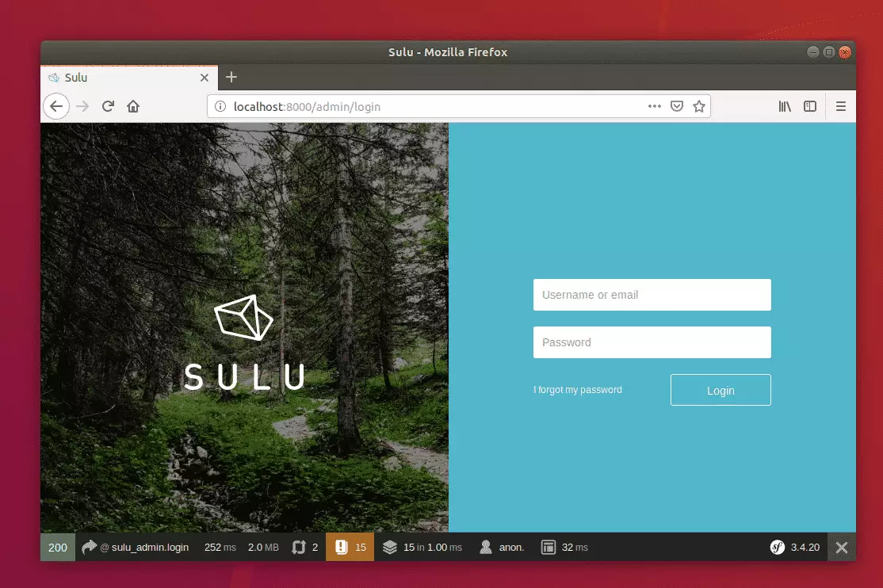Open the warning log icon showing 15

[350, 548]
